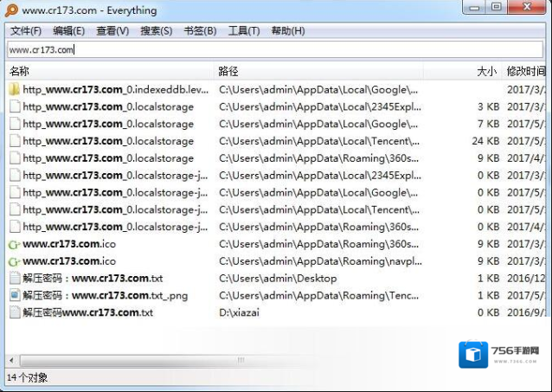This screenshot has height=392, width=552.
Task: Select the Desktop txt file icon
Action: click(14, 279)
